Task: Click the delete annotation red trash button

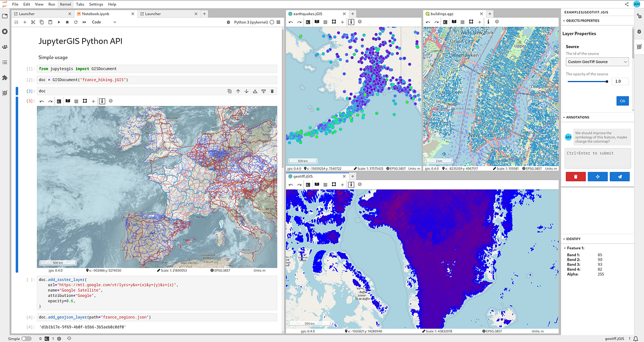Action: 575,176
